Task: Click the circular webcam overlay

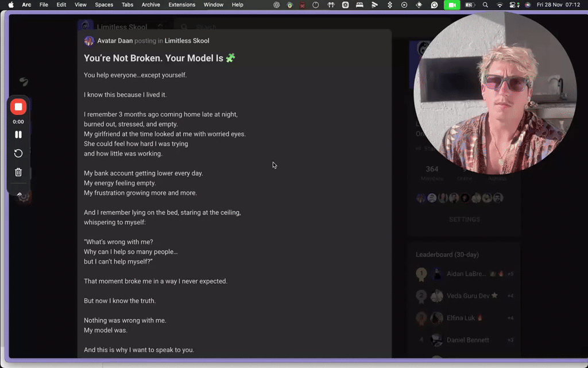Action: point(495,93)
